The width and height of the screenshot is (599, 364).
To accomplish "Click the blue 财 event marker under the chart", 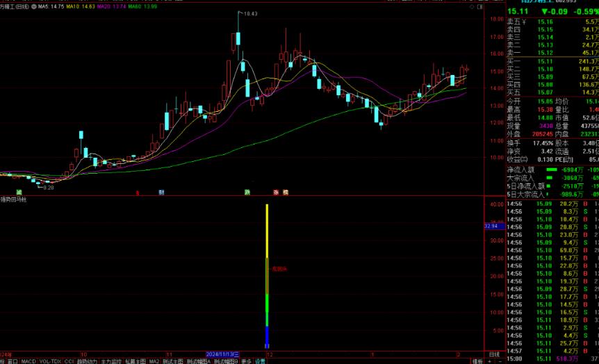I will pyautogui.click(x=161, y=192).
